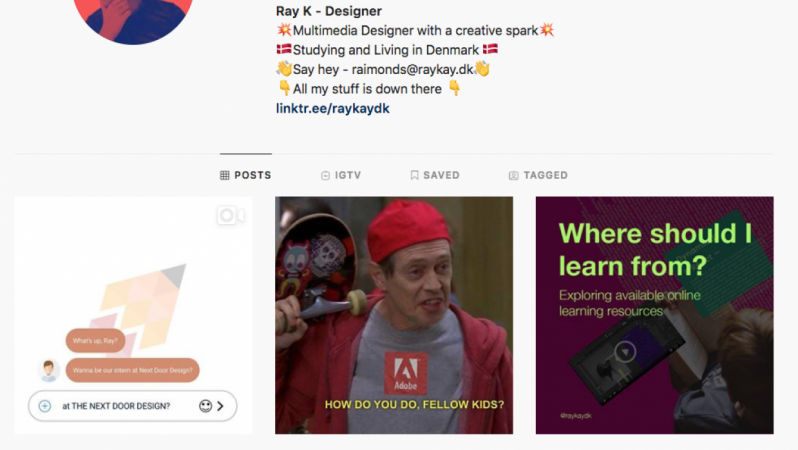Viewport: 798px width, 450px height.
Task: Click the small avatar beside the chat bubble
Action: [48, 370]
